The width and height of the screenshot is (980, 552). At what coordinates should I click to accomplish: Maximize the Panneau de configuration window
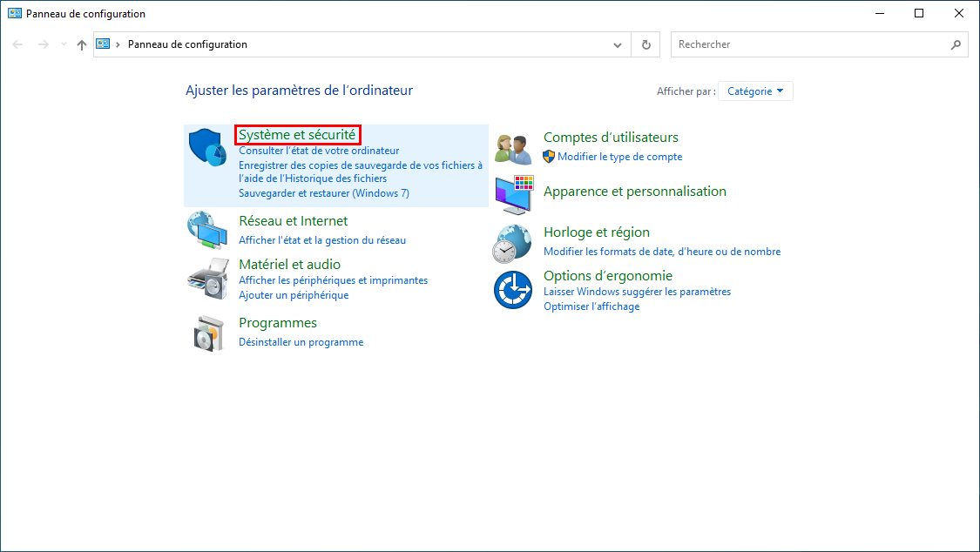pyautogui.click(x=919, y=13)
